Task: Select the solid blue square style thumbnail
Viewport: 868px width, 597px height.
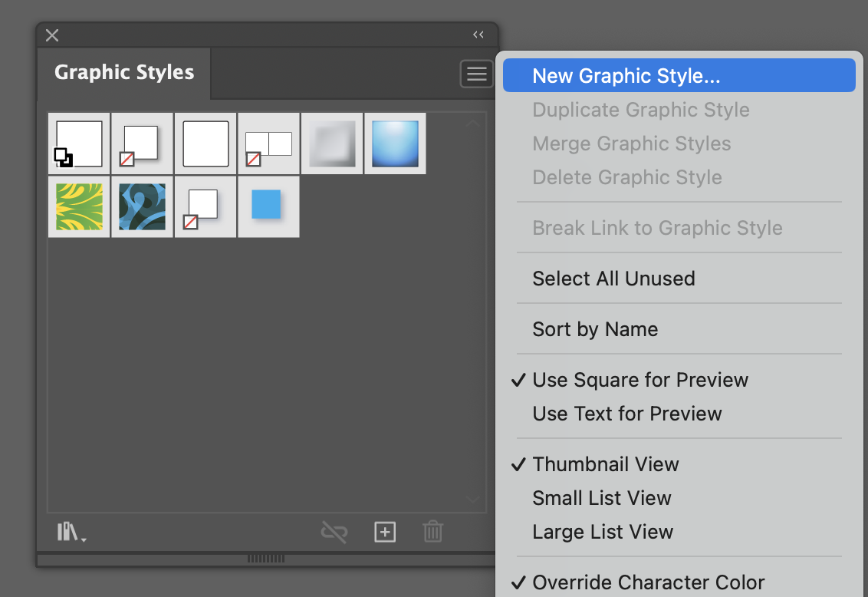Action: (268, 206)
